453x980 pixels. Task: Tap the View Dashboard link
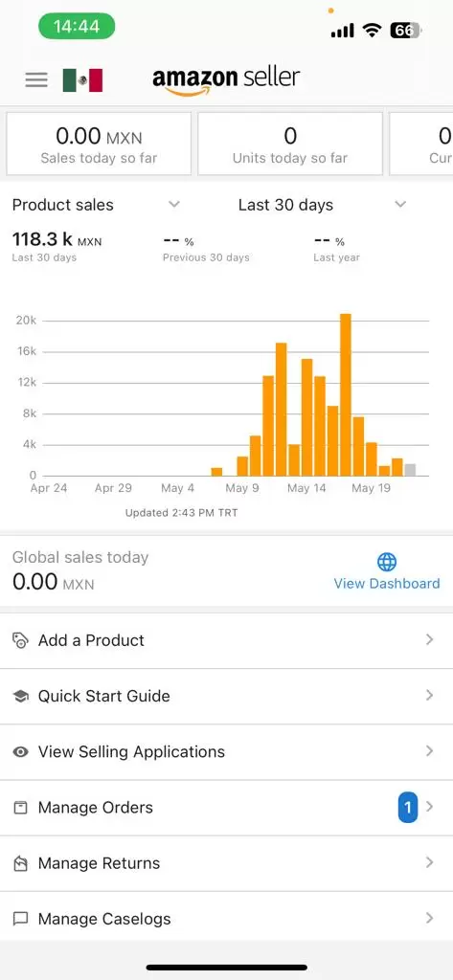[x=387, y=583]
